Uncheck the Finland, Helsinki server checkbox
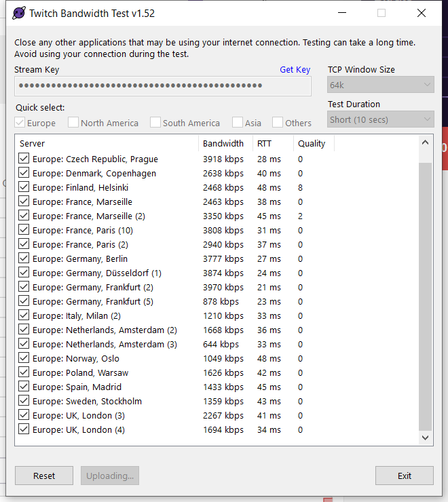 [24, 187]
